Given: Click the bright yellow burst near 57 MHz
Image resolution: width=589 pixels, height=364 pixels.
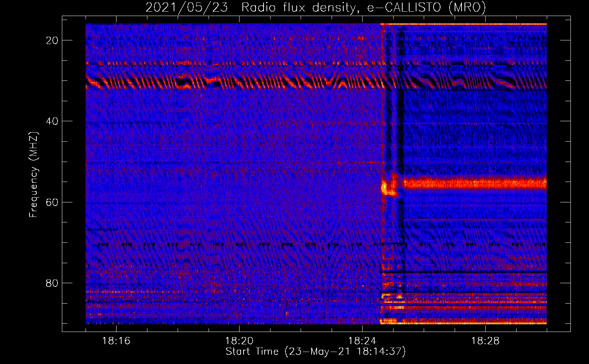Looking at the screenshot, I should 384,188.
